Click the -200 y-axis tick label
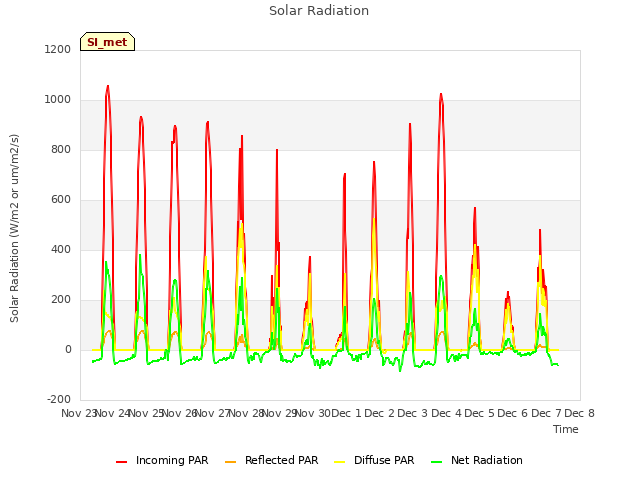Image resolution: width=640 pixels, height=480 pixels. tap(59, 400)
